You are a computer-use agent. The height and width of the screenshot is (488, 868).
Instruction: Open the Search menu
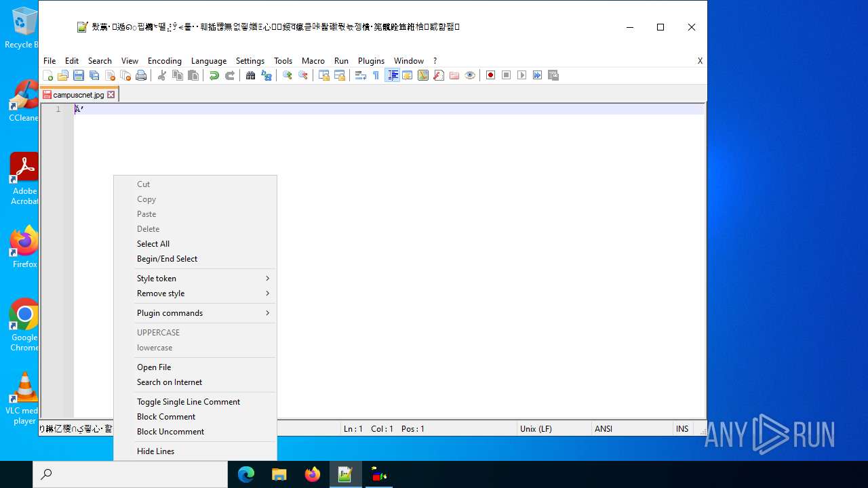click(x=100, y=60)
